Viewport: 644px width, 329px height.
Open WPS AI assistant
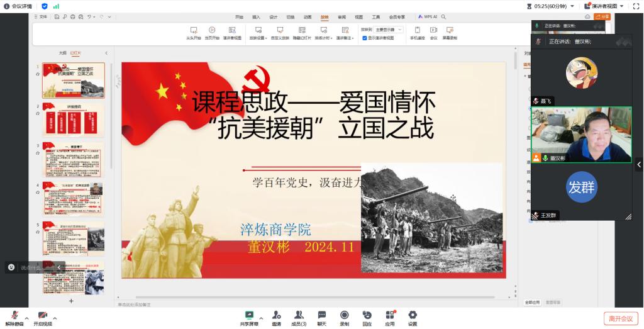pyautogui.click(x=428, y=17)
